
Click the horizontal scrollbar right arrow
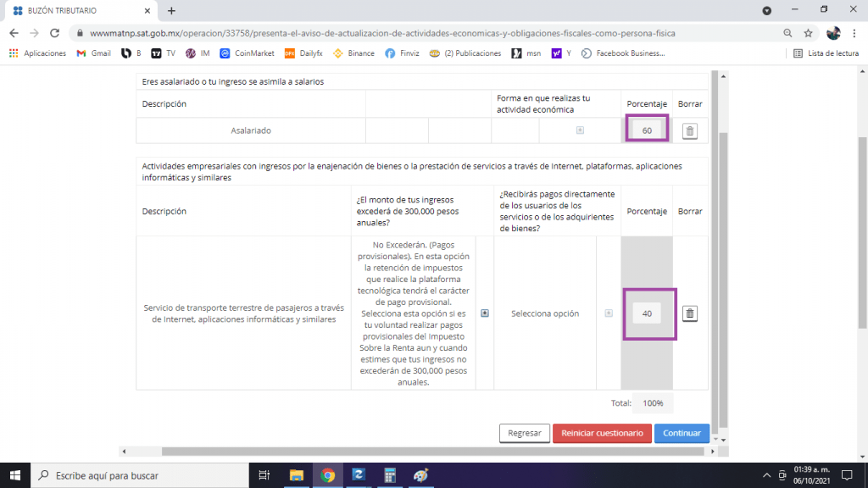(712, 452)
